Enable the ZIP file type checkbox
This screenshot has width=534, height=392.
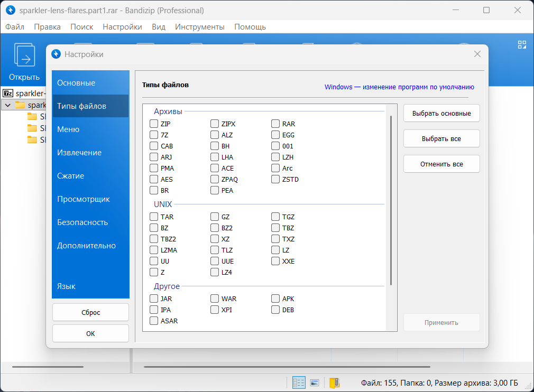point(154,124)
